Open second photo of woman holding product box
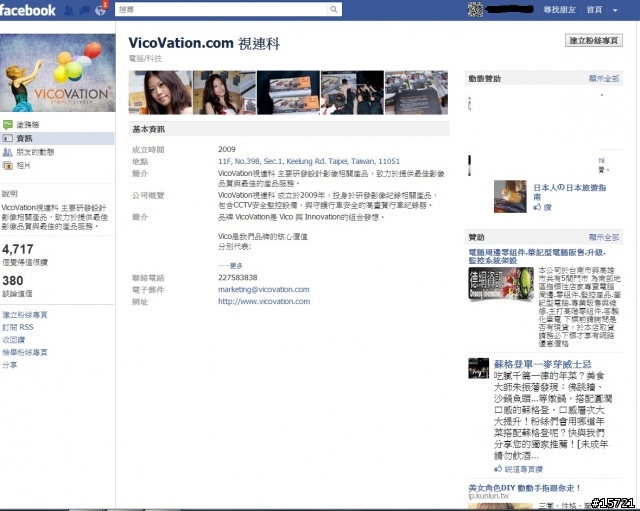640x511 pixels. point(224,93)
